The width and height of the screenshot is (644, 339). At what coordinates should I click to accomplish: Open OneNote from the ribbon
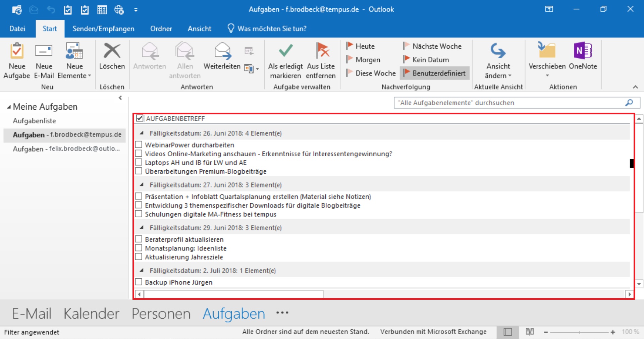coord(583,56)
